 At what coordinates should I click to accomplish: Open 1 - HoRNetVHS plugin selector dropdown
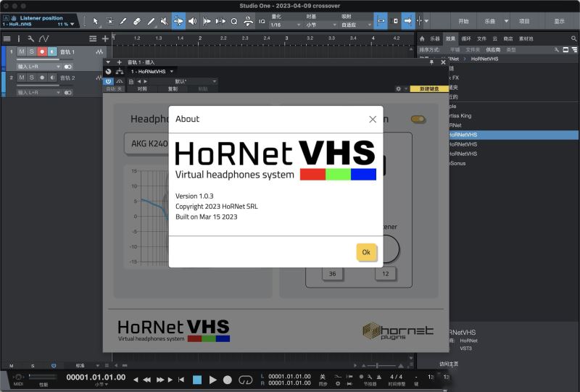(x=152, y=72)
